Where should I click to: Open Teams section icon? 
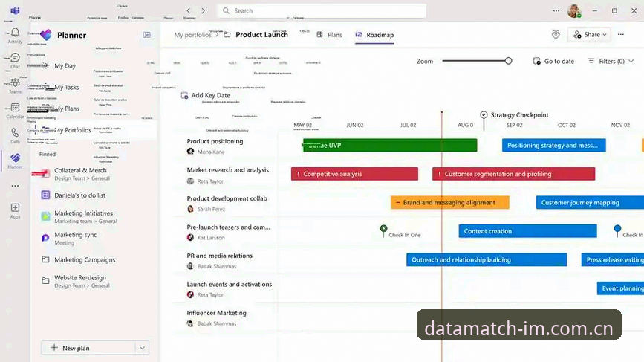click(15, 85)
